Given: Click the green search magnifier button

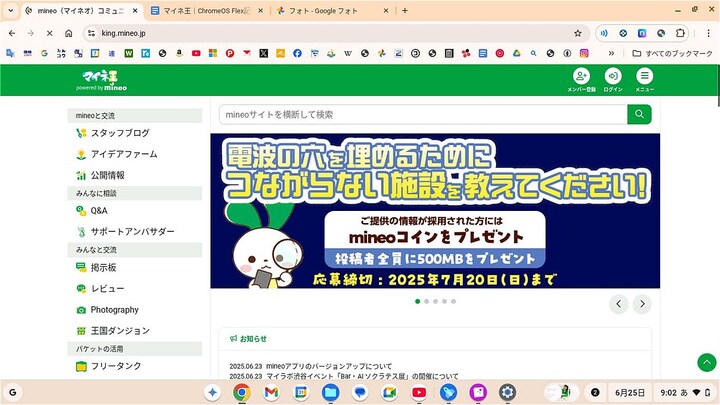Looking at the screenshot, I should click(x=639, y=114).
